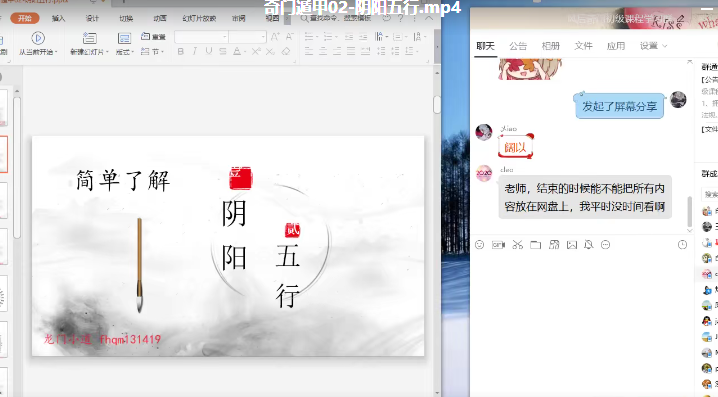
Task: Switch to the 动画 ribbon tab
Action: point(160,18)
